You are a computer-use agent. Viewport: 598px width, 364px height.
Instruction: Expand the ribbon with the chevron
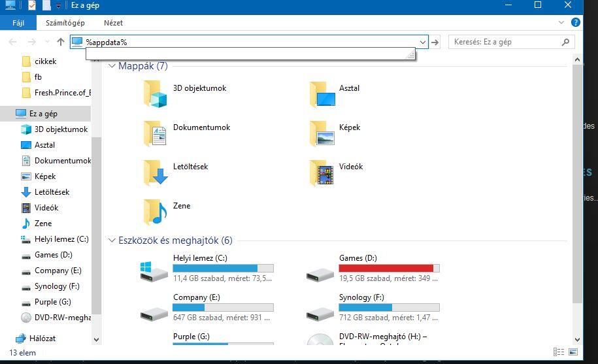(562, 22)
